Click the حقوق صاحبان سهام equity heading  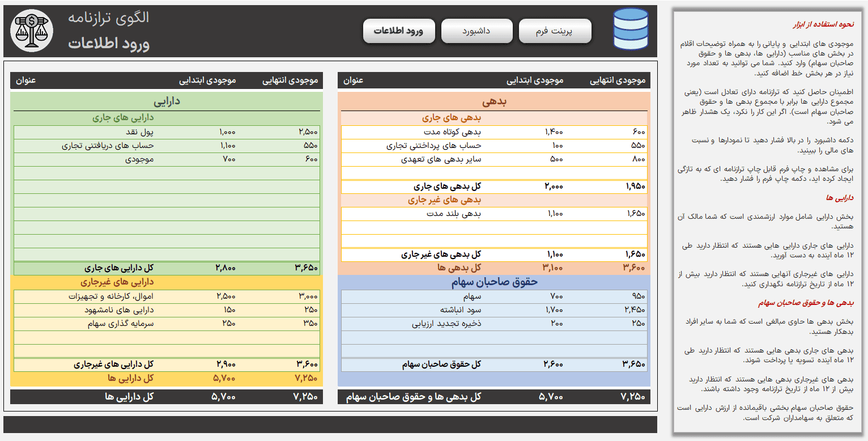pos(495,282)
